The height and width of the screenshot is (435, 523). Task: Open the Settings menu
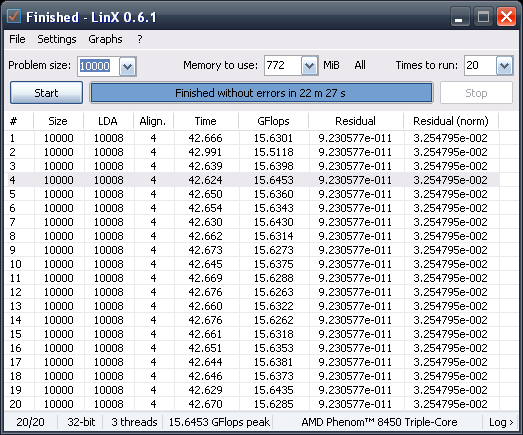pyautogui.click(x=57, y=39)
